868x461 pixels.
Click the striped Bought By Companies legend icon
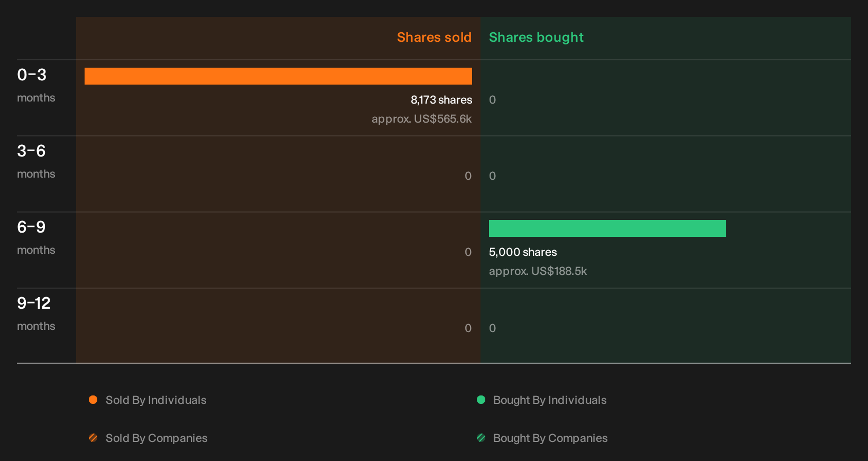[481, 438]
